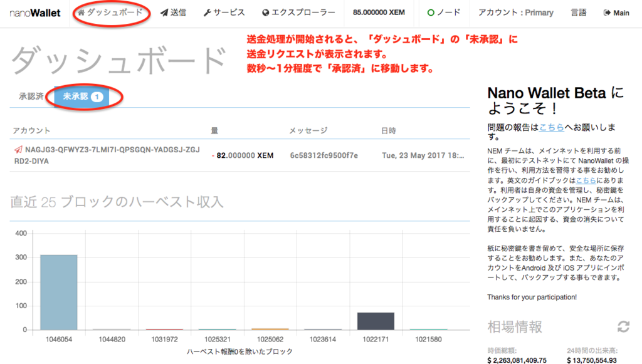Open the ノード status menu
Image resolution: width=642 pixels, height=364 pixels.
point(444,13)
